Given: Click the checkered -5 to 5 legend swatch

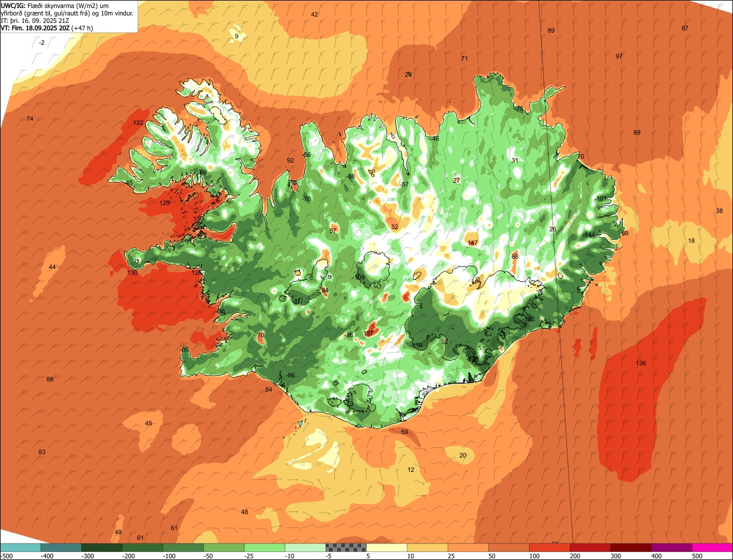Looking at the screenshot, I should 346,547.
